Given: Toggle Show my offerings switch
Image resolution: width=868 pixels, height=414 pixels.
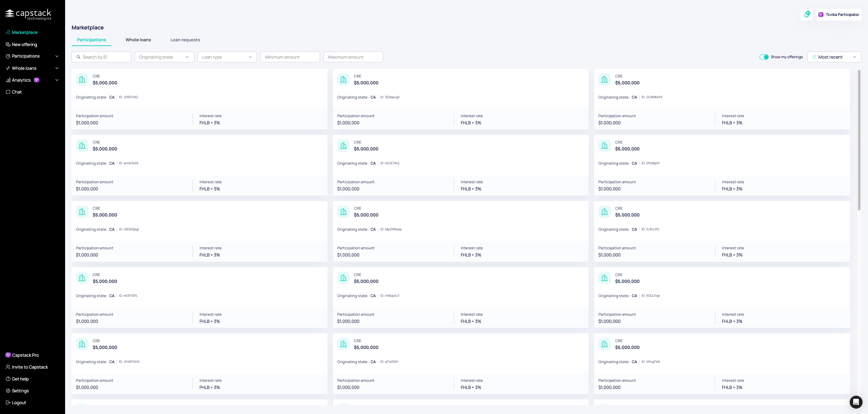Looking at the screenshot, I should (x=764, y=57).
